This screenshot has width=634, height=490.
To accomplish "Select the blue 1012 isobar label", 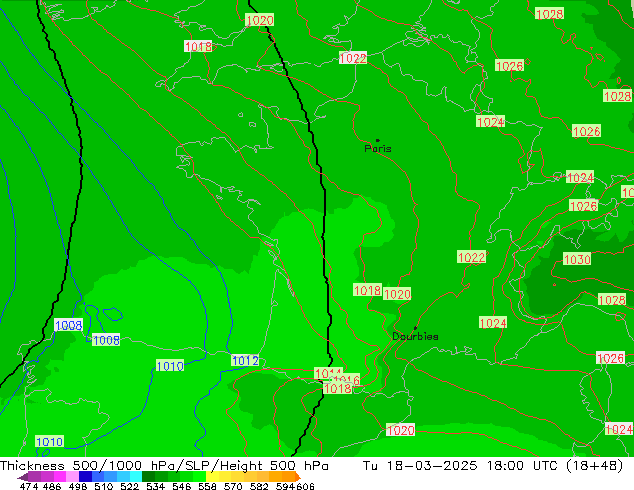I will 245,360.
